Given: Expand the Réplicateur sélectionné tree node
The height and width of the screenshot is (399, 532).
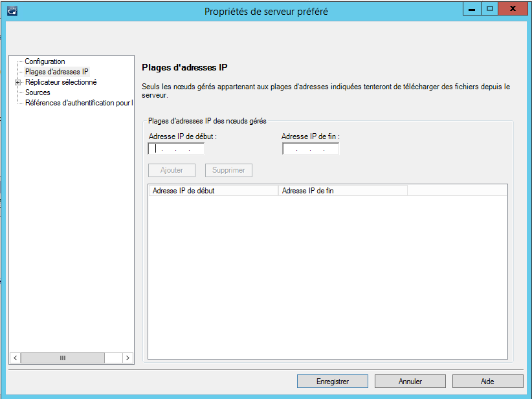Looking at the screenshot, I should point(18,82).
